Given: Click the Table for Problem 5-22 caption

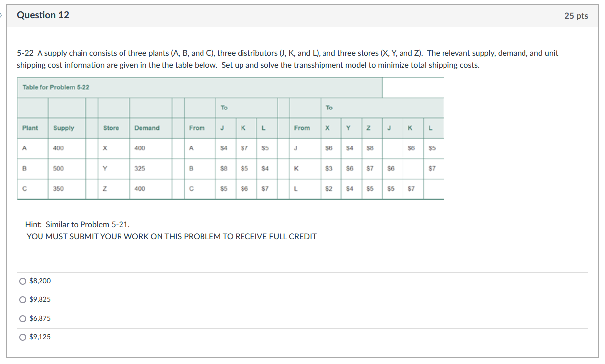Looking at the screenshot, I should point(56,87).
